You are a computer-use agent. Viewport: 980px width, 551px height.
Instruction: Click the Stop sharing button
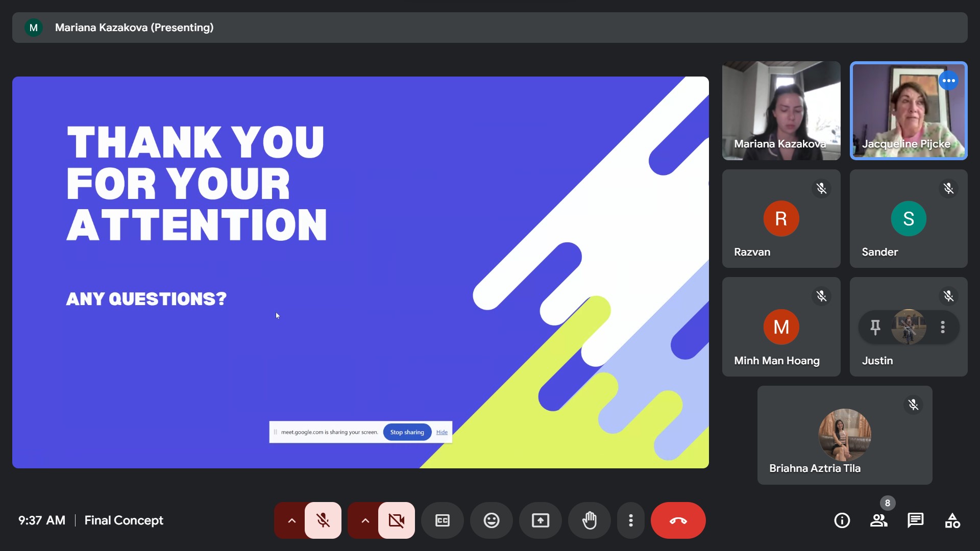pyautogui.click(x=407, y=432)
